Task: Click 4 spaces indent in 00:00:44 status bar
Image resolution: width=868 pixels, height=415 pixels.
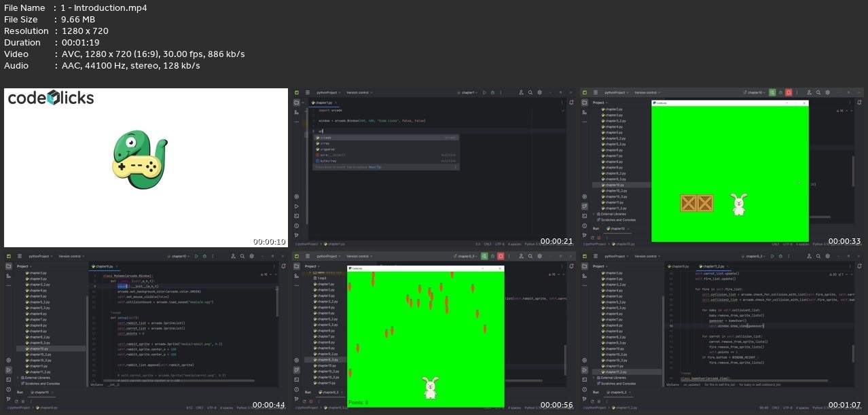Action: tap(227, 408)
